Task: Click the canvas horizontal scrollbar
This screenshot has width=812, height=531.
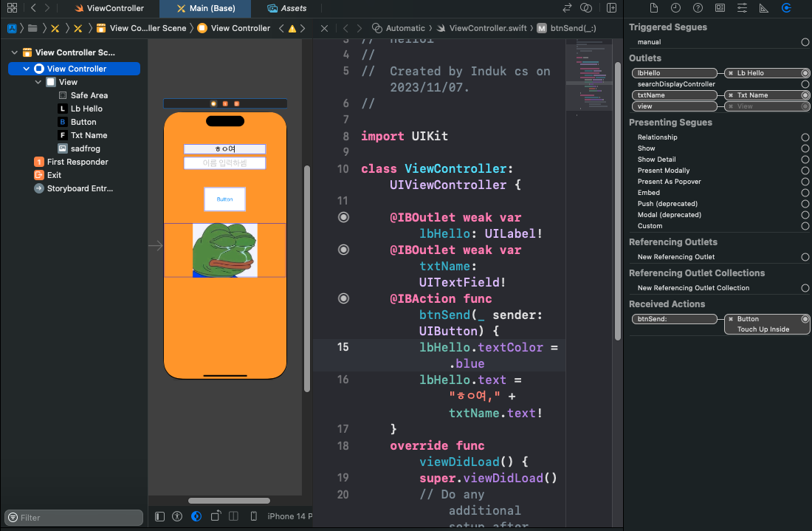Action: 229,501
